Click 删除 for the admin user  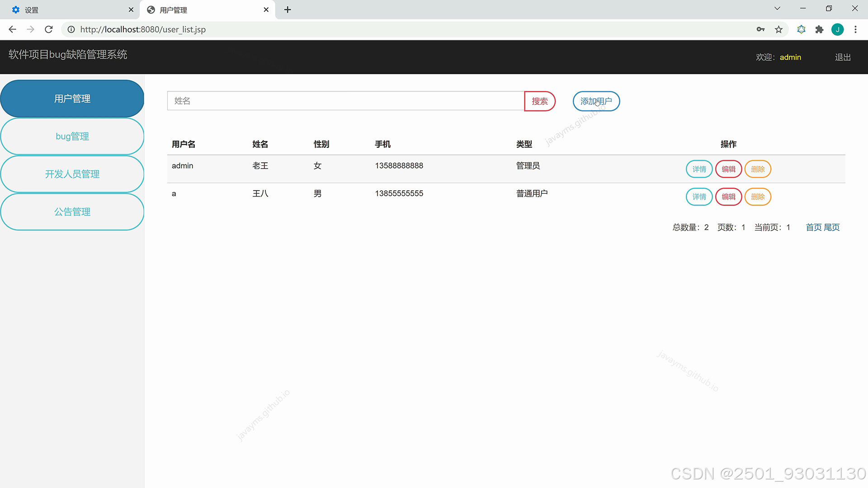coord(758,169)
